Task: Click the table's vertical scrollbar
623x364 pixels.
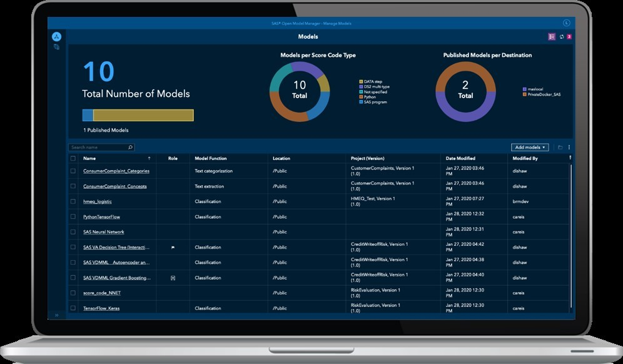Action: 571,235
